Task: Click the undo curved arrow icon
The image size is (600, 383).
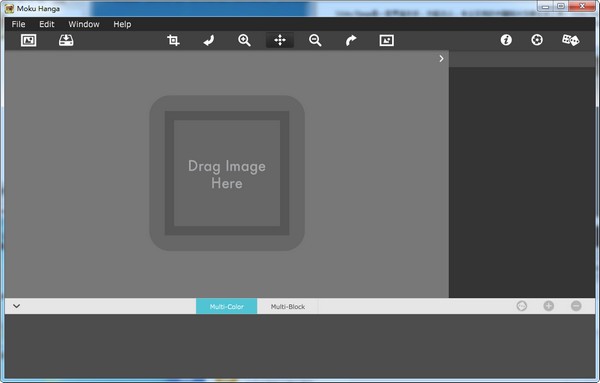Action: coord(209,40)
